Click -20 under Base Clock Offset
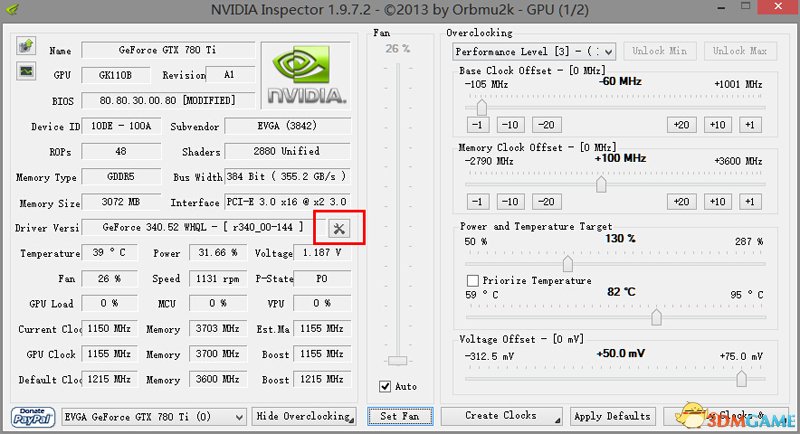This screenshot has width=800, height=434. click(x=546, y=125)
